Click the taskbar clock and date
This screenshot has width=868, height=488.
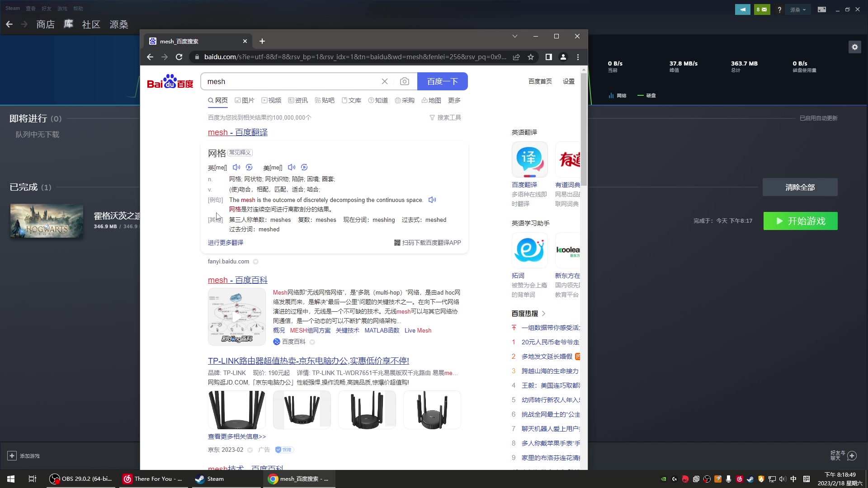point(840,479)
